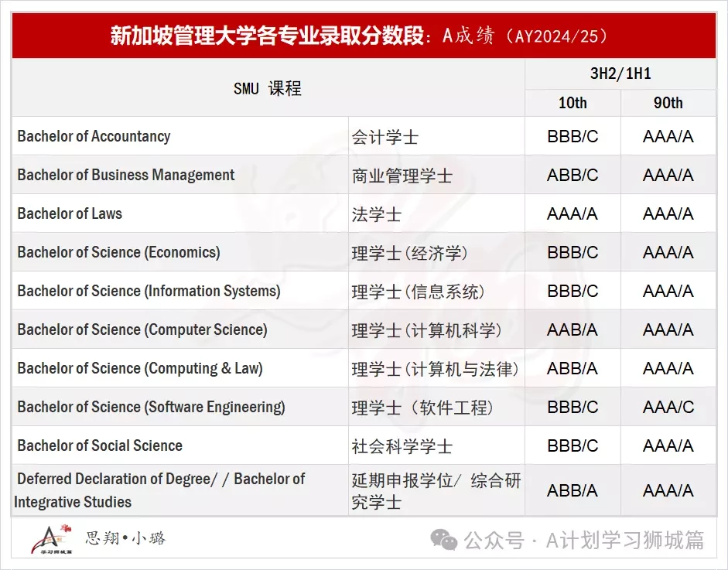Click "Bachelor of Laws" course name
Image resolution: width=728 pixels, height=570 pixels.
click(x=70, y=213)
